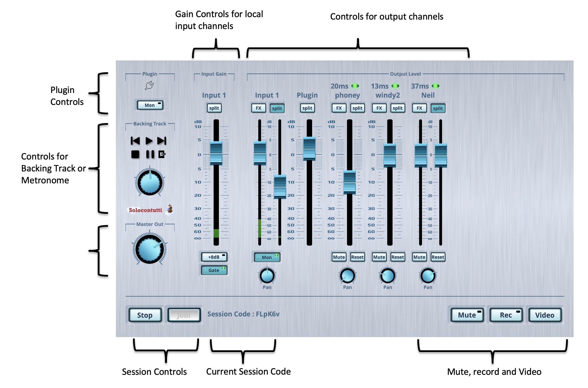Skip backing track to previous
The width and height of the screenshot is (588, 388).
point(135,141)
